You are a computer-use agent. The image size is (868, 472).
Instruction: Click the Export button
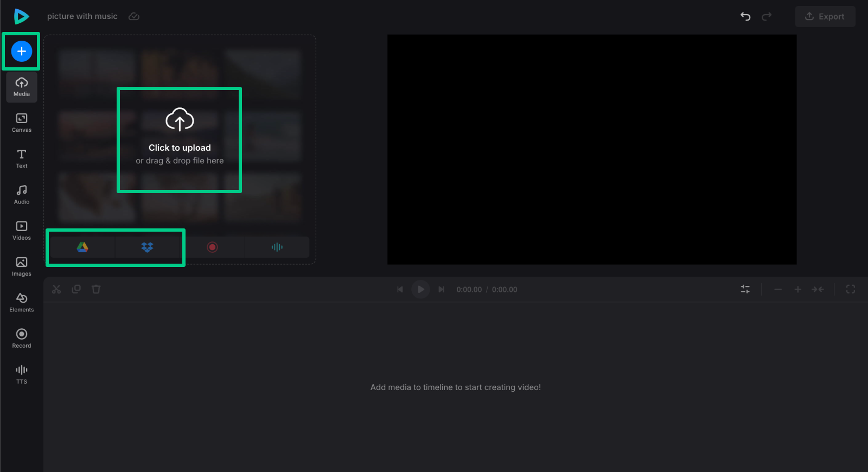click(825, 16)
